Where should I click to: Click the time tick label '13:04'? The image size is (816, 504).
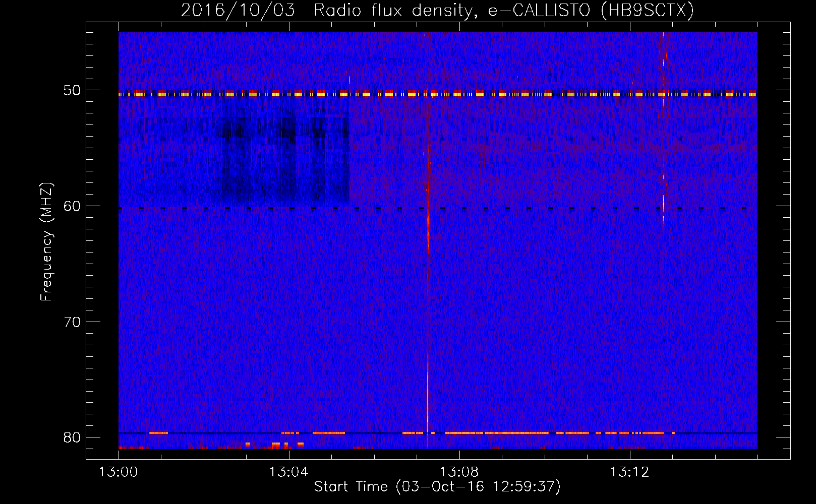pyautogui.click(x=288, y=472)
